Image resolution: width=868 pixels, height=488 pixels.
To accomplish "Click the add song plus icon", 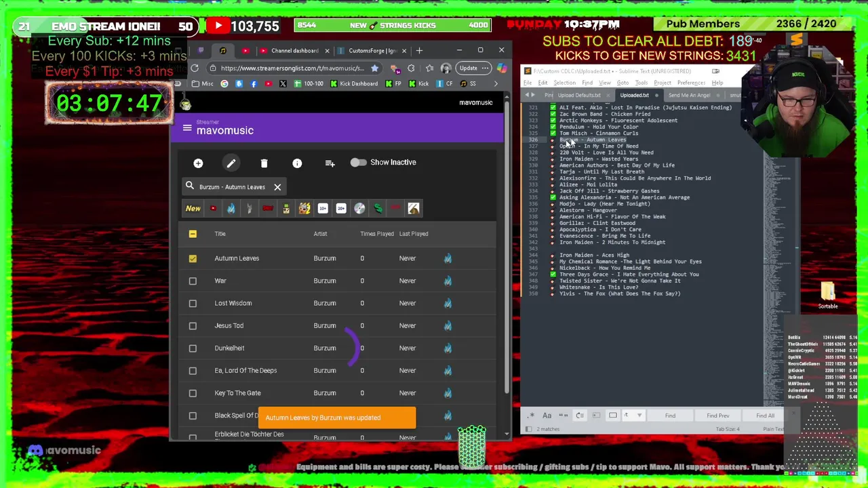I will (198, 163).
